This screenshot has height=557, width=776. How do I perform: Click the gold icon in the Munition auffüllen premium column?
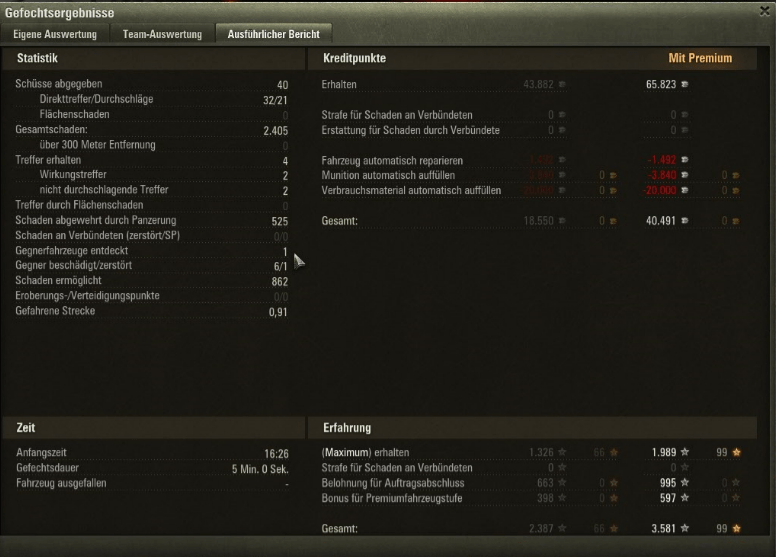pos(736,175)
